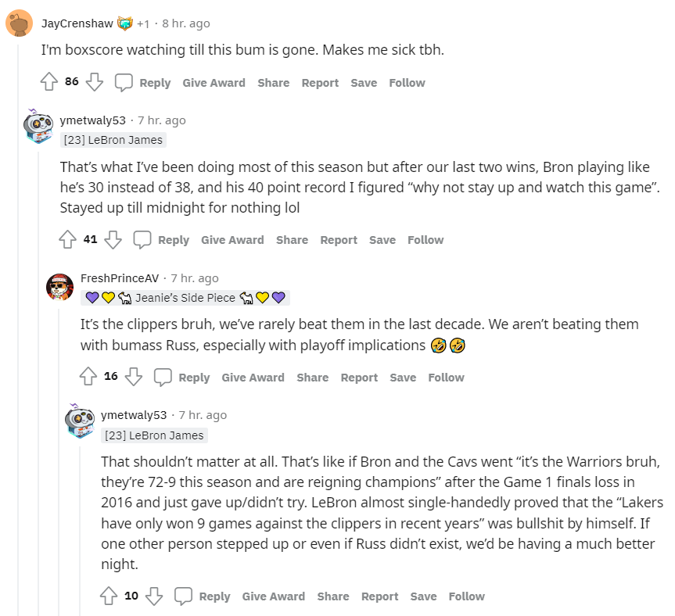
Task: Upvote ymetwaly53's comment with 10 points
Action: point(108,596)
